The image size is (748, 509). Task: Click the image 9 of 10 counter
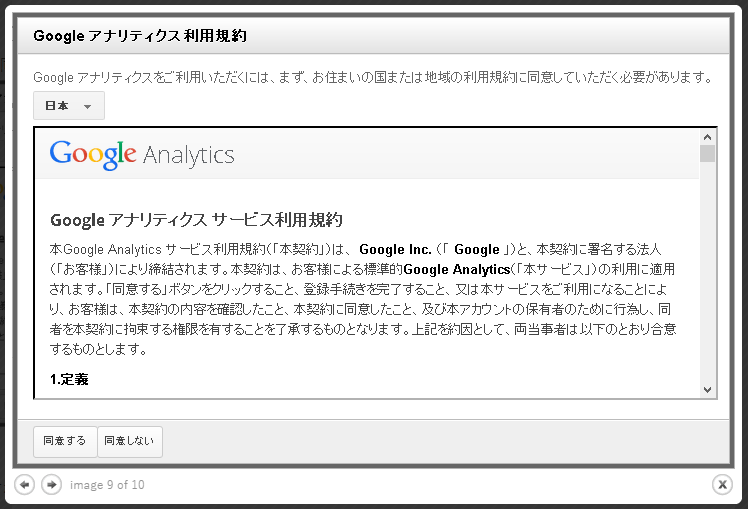point(107,485)
